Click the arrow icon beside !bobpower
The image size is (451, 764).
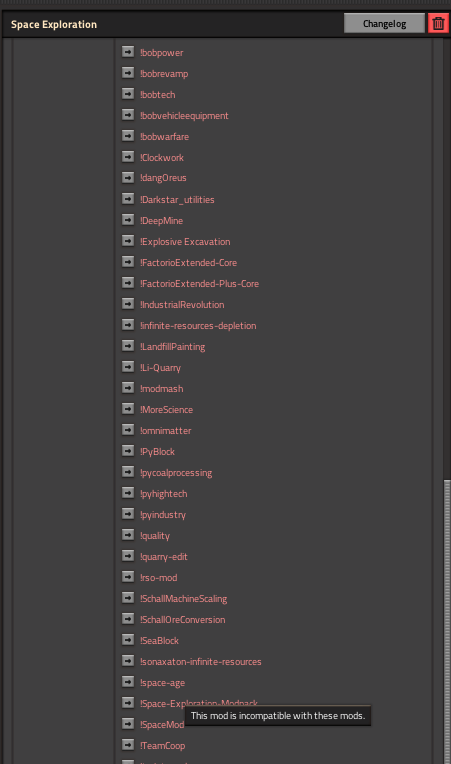[x=128, y=52]
